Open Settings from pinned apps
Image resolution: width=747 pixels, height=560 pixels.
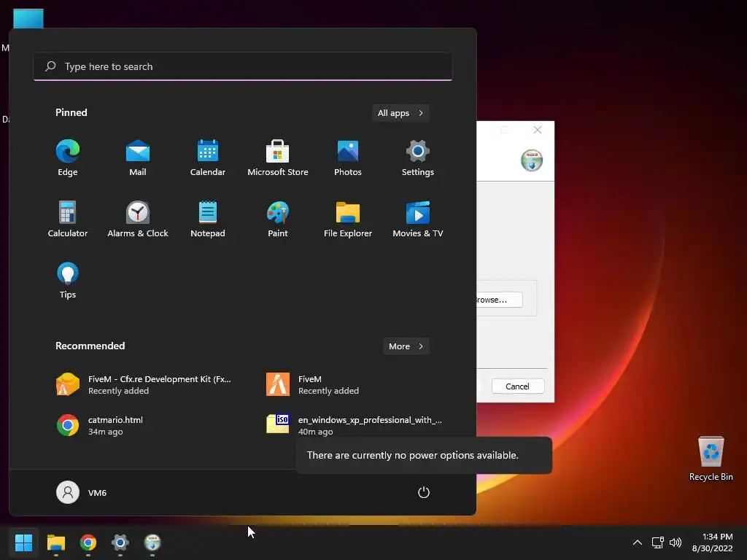point(418,158)
